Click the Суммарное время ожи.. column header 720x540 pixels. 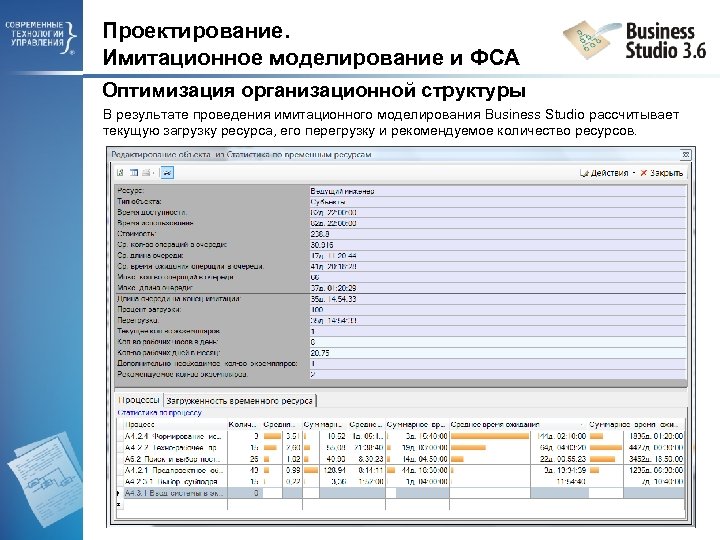pos(636,425)
